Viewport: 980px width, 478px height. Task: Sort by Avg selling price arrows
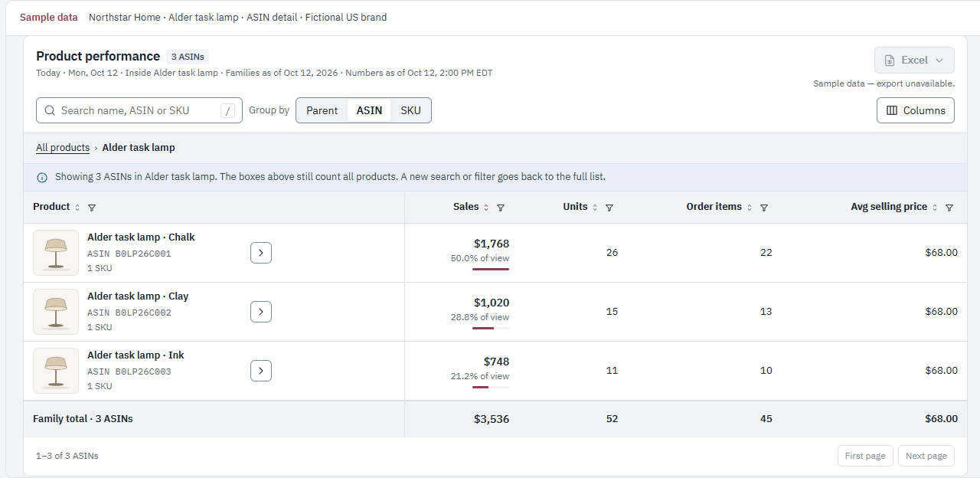coord(935,207)
